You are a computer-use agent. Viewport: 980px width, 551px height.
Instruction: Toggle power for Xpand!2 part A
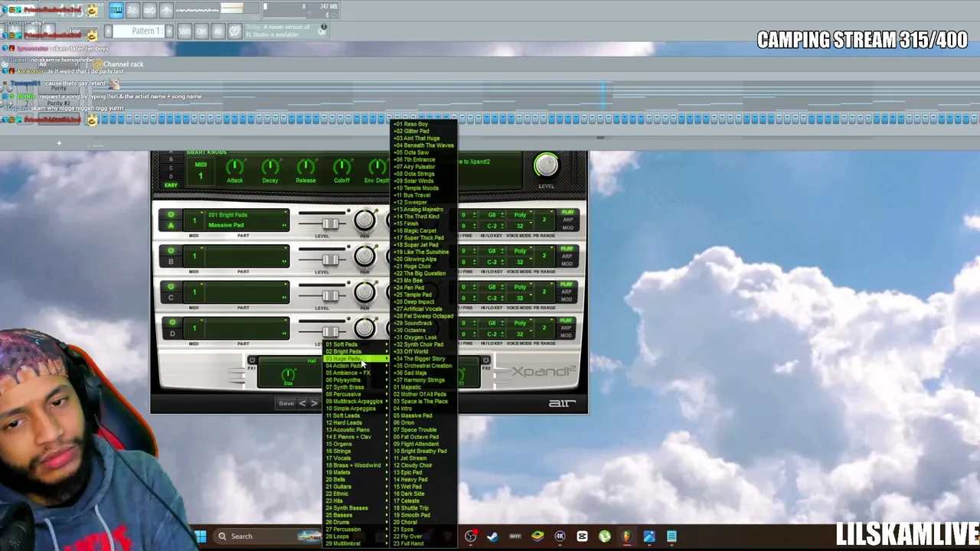point(171,215)
